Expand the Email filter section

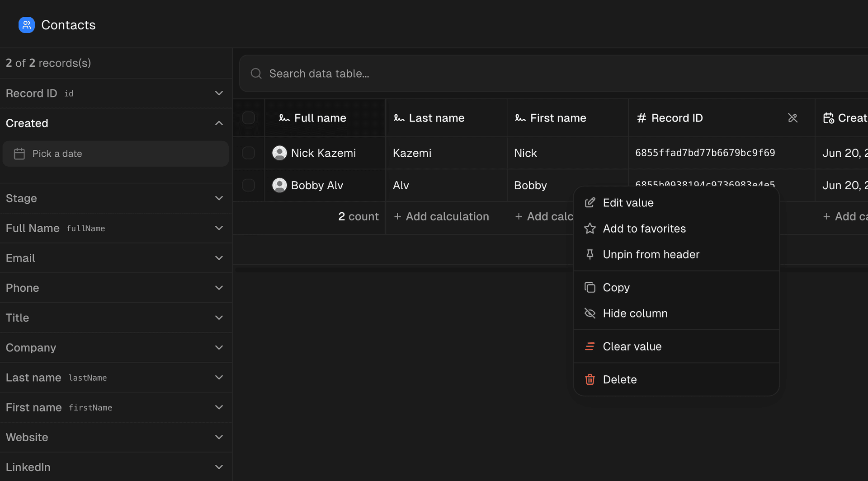pos(219,258)
